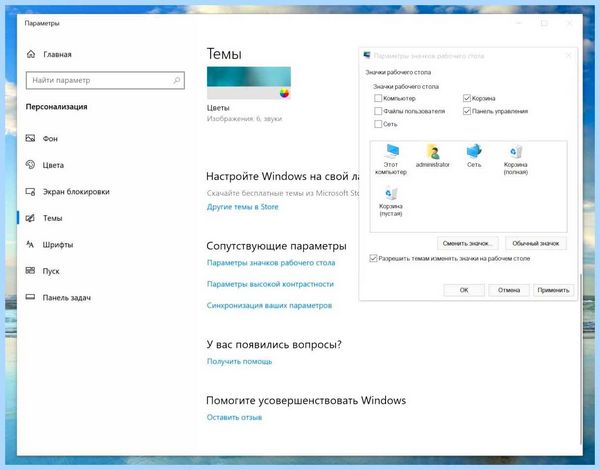This screenshot has width=600, height=470.
Task: Click the Пуск start icon in sidebar
Action: coord(30,271)
